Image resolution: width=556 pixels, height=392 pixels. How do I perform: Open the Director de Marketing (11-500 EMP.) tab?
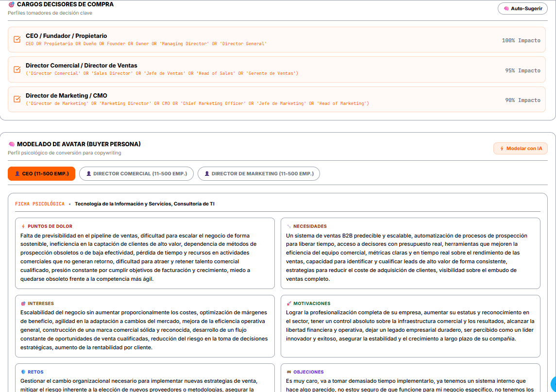tap(258, 174)
